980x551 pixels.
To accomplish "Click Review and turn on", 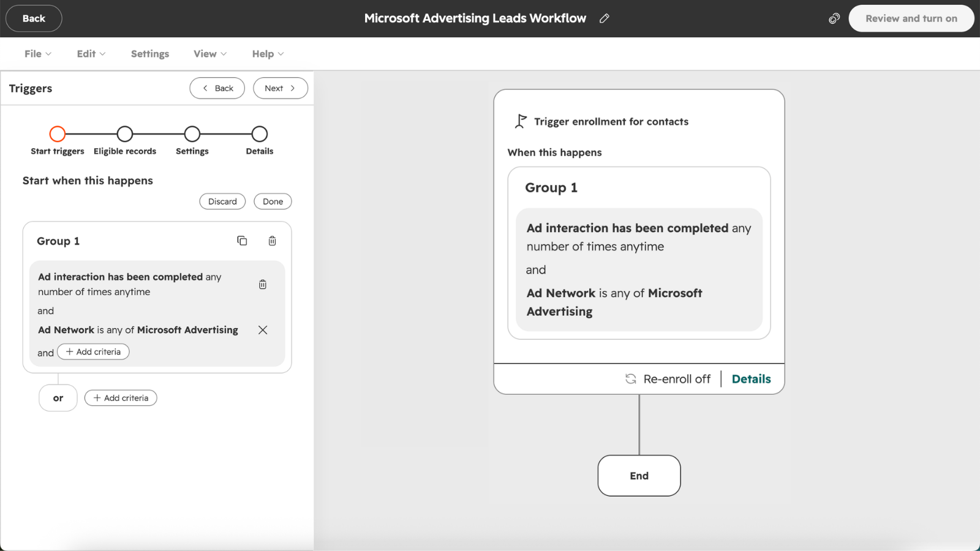I will 911,18.
